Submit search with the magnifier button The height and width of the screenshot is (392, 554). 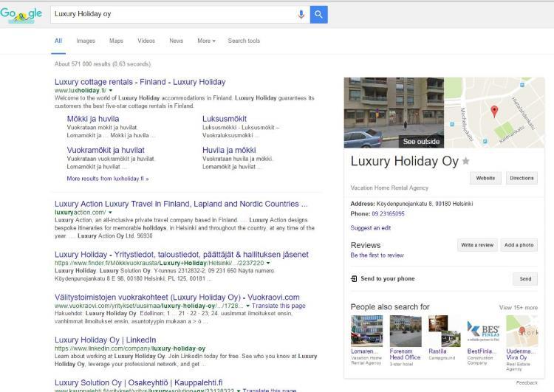[318, 15]
